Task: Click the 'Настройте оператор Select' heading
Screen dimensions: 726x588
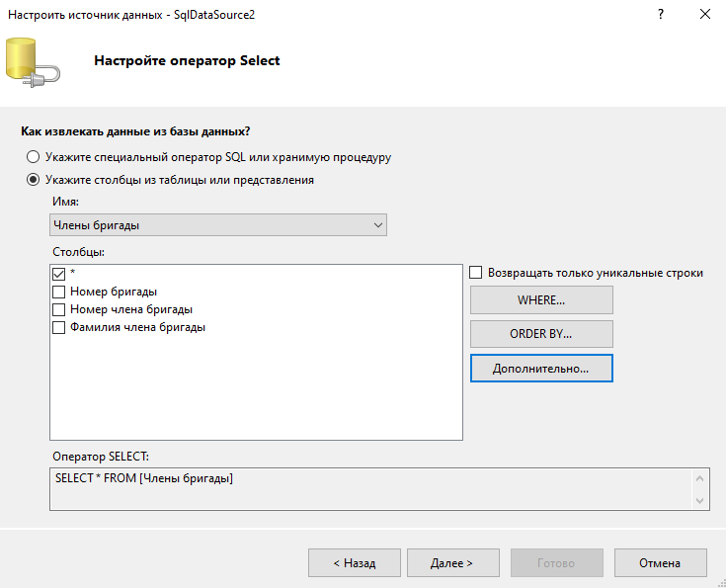Action: point(187,60)
